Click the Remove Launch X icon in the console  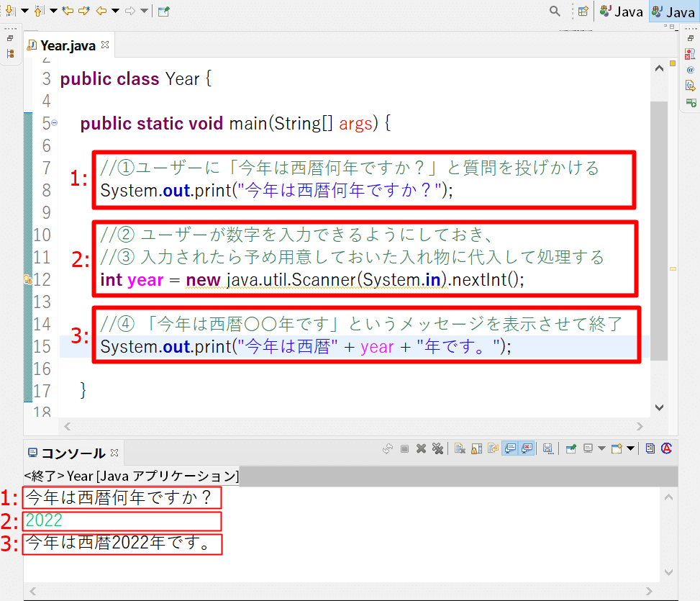tap(421, 448)
